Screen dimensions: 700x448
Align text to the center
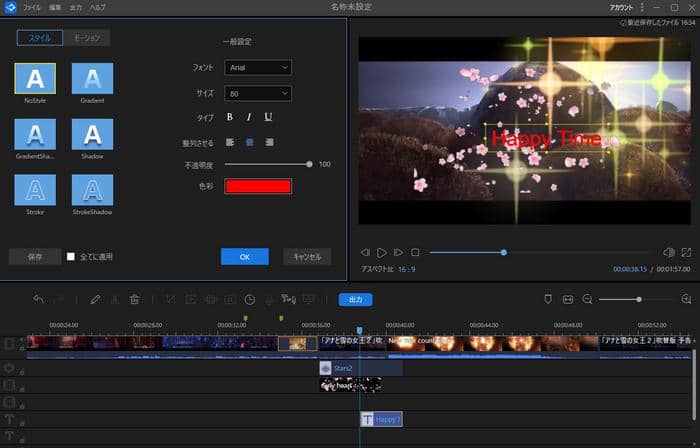click(x=250, y=142)
